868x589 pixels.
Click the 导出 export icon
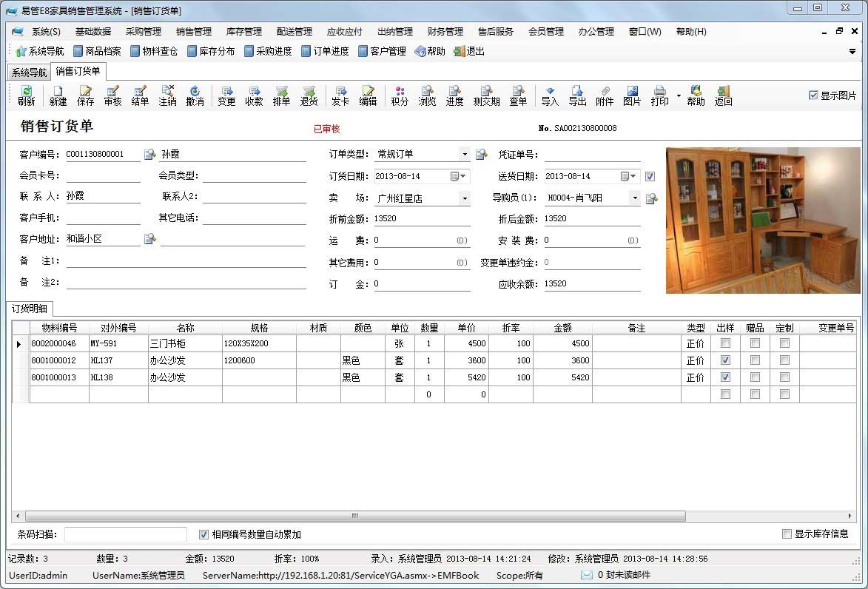coord(577,95)
